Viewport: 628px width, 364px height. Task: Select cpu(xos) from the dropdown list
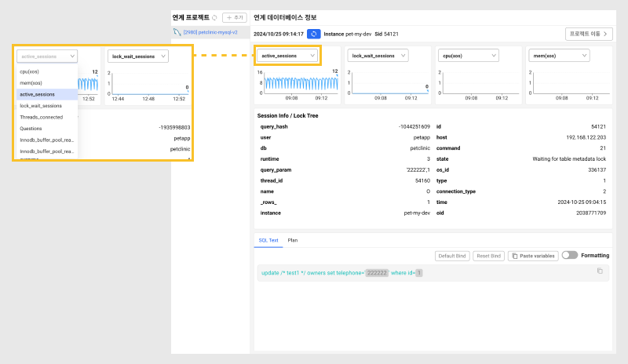tap(46, 71)
